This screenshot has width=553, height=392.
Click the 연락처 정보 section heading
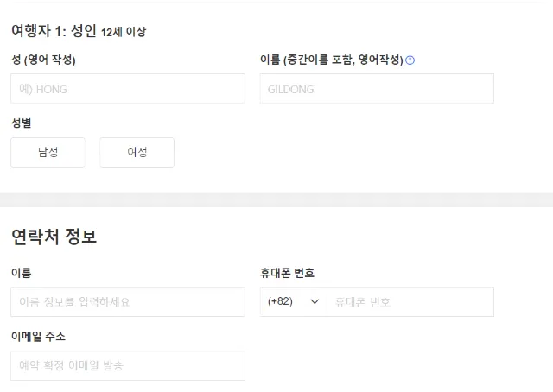tap(54, 237)
